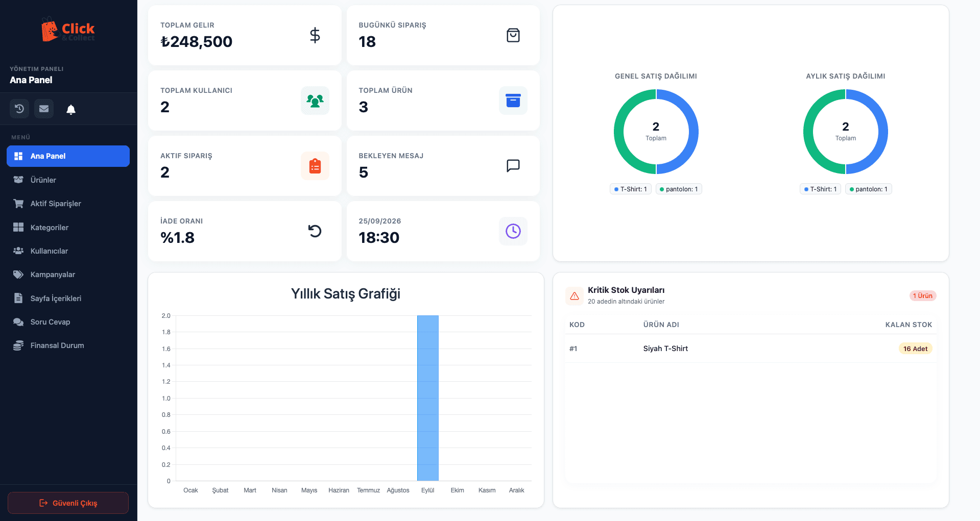Image resolution: width=980 pixels, height=521 pixels.
Task: Click the 18:30 time value
Action: click(379, 238)
